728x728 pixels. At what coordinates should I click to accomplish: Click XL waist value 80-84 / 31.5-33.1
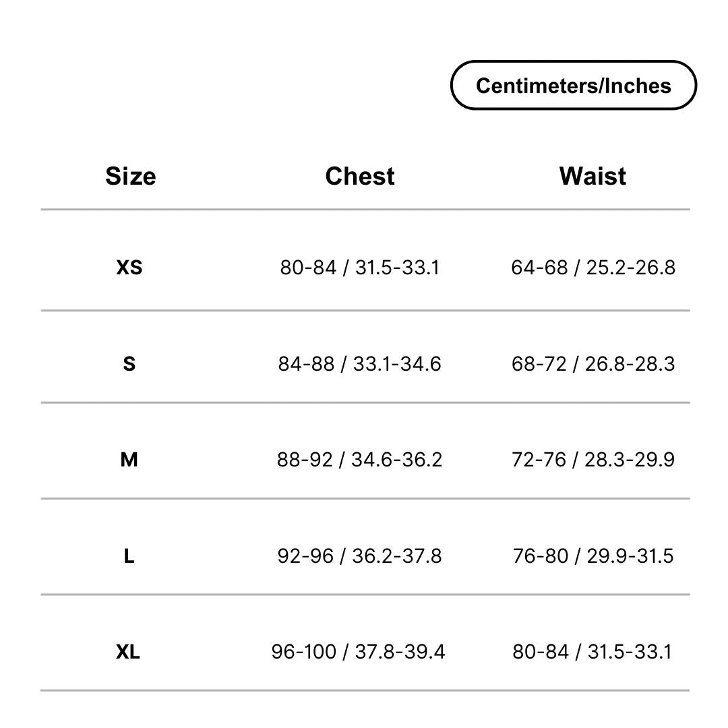tap(593, 652)
